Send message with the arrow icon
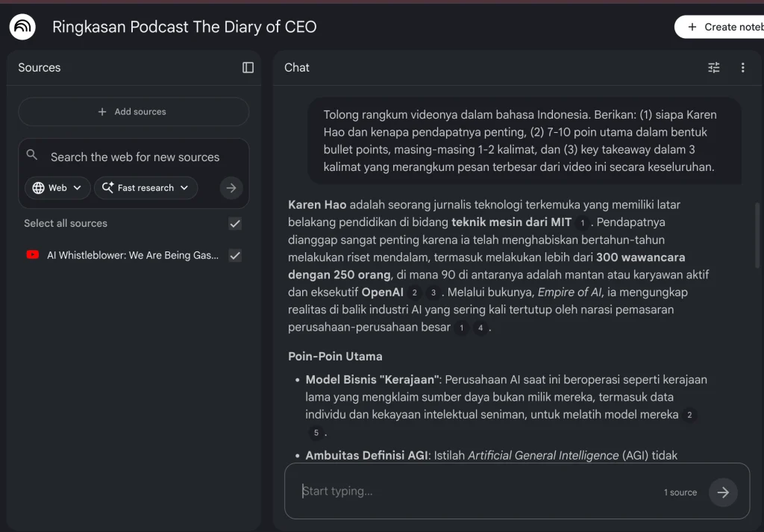764x532 pixels. coord(722,492)
